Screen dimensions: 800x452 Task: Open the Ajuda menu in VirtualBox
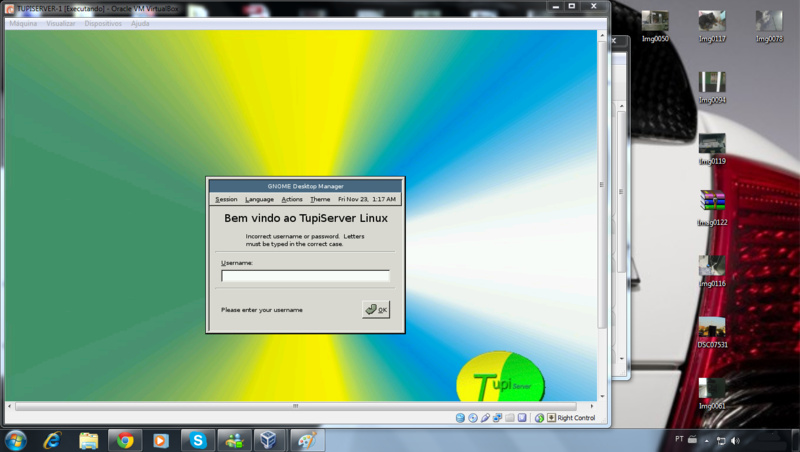coord(140,23)
